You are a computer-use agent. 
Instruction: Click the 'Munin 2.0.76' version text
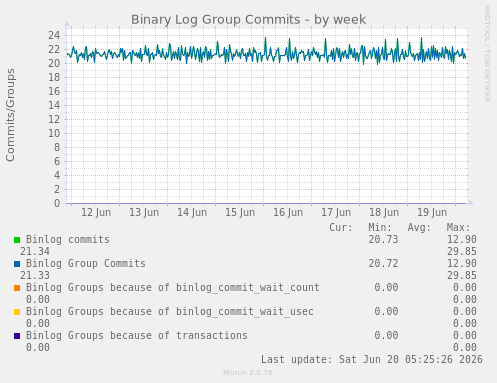(248, 373)
